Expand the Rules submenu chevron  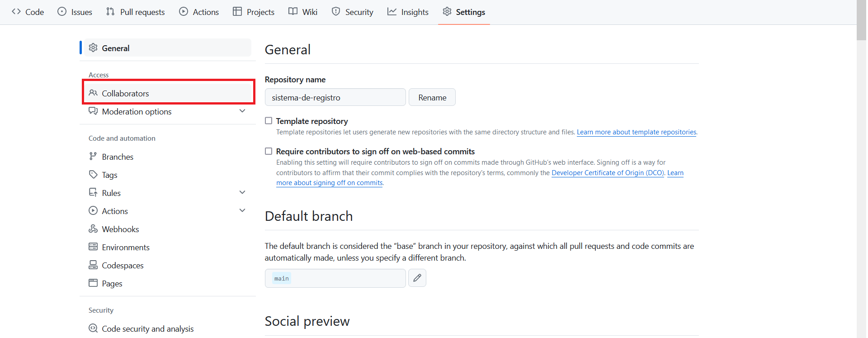pos(242,193)
